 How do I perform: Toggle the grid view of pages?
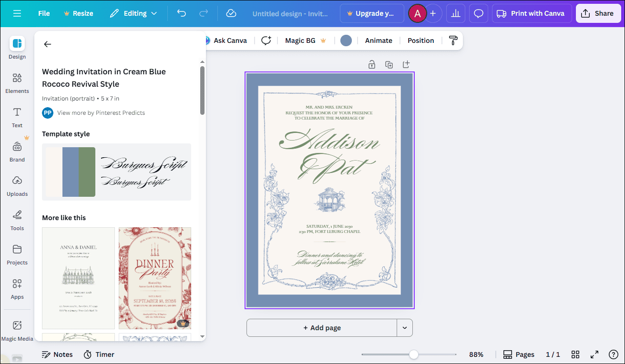point(575,354)
